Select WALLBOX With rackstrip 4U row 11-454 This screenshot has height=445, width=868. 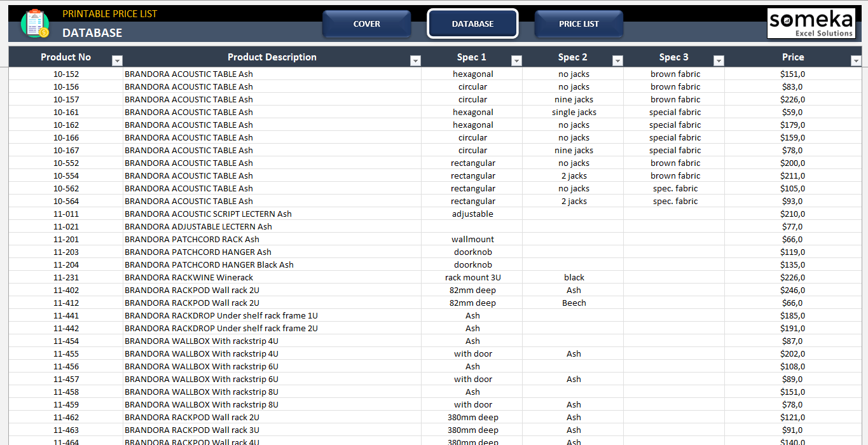(272, 341)
